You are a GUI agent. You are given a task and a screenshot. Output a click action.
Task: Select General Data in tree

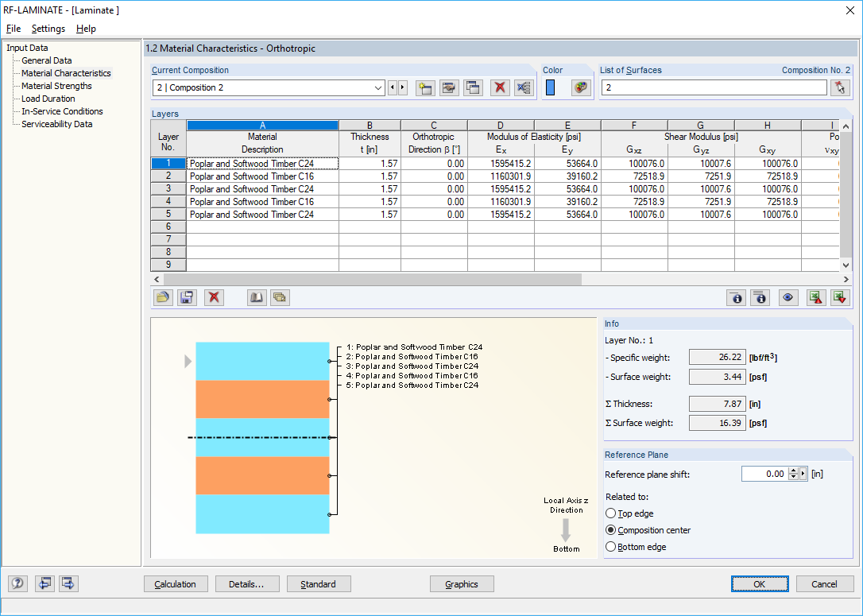pyautogui.click(x=46, y=60)
